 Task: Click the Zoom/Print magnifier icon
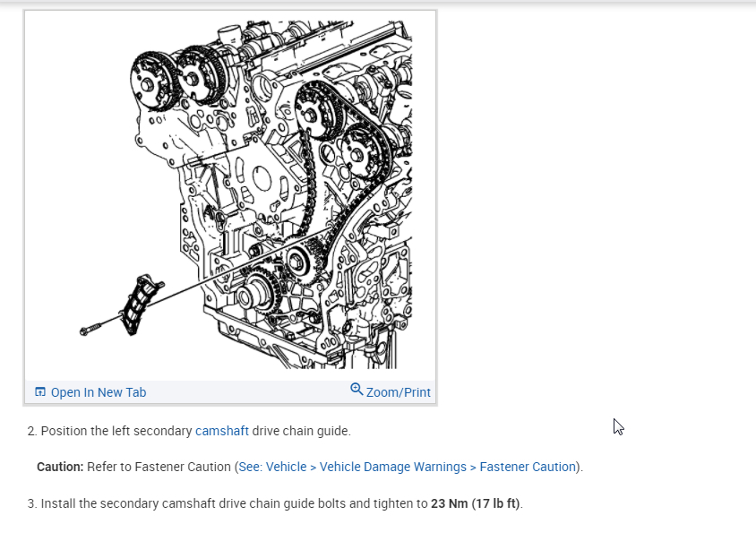click(357, 389)
